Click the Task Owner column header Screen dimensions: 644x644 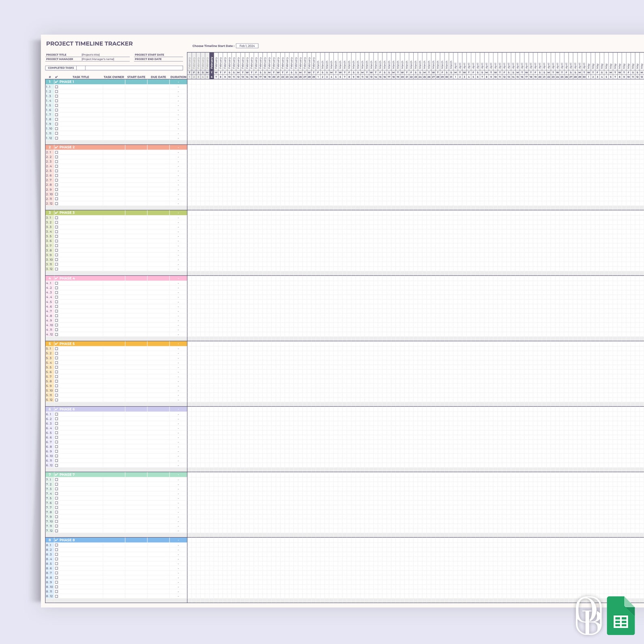114,77
